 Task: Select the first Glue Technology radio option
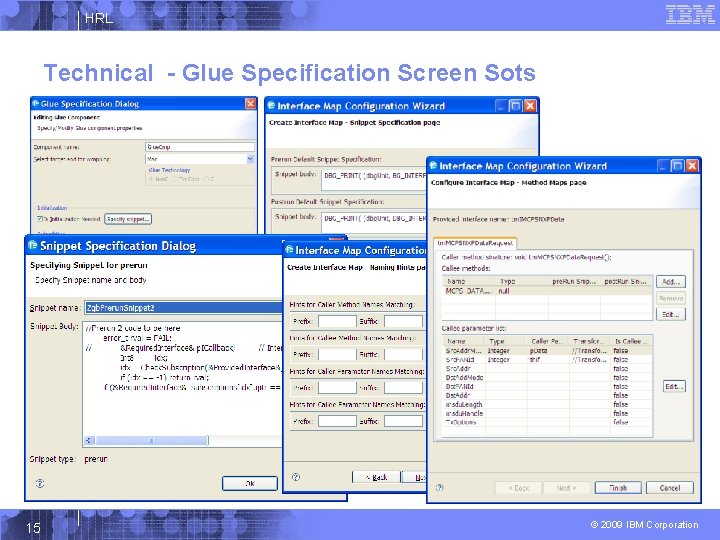152,179
